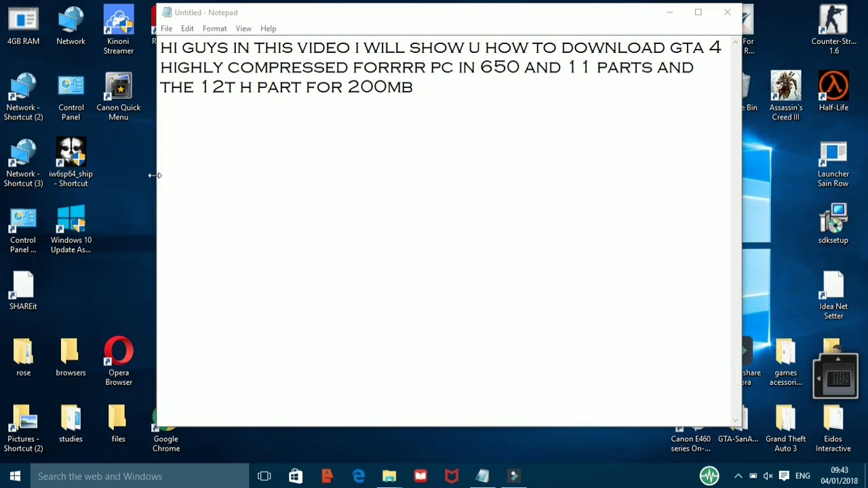Select the Idea Net Setter icon
The height and width of the screenshot is (488, 868).
click(833, 296)
